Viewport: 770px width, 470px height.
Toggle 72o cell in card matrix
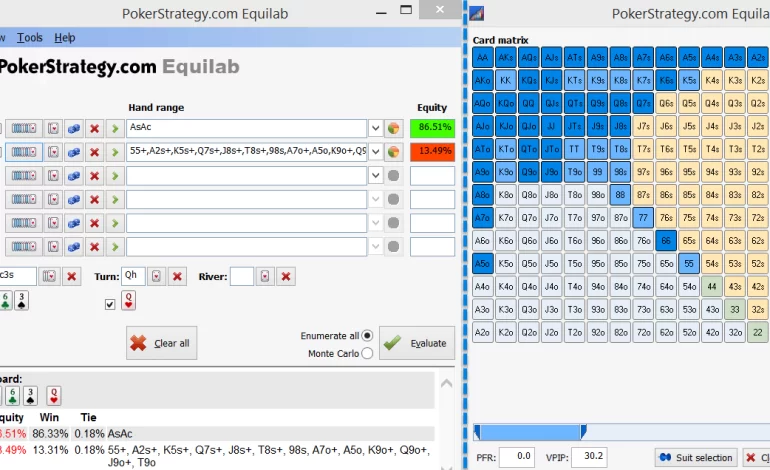(x=643, y=332)
